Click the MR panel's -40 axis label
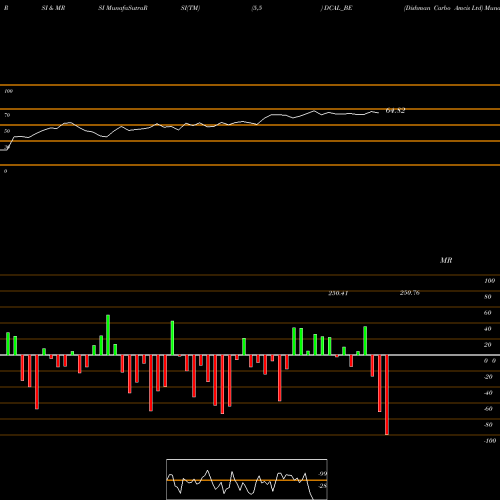The image size is (500, 500). (x=488, y=393)
